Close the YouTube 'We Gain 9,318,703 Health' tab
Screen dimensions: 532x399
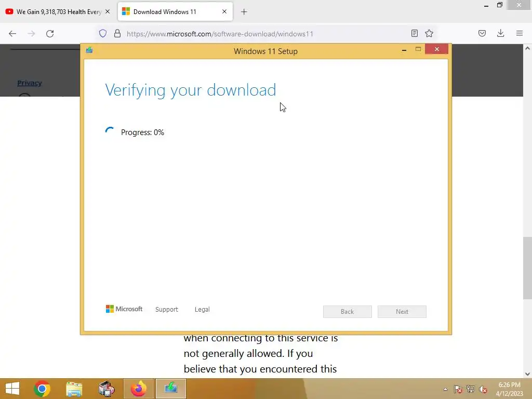108,11
